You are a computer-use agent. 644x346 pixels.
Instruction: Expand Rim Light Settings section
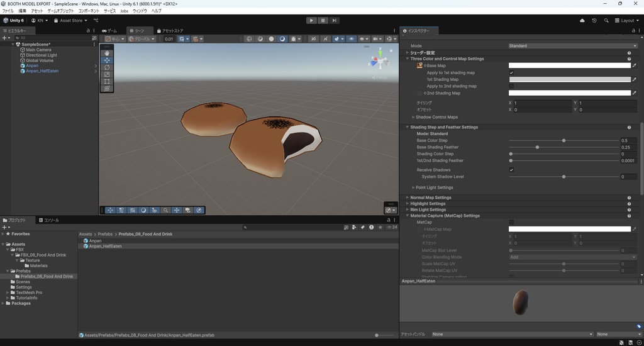pyautogui.click(x=408, y=209)
